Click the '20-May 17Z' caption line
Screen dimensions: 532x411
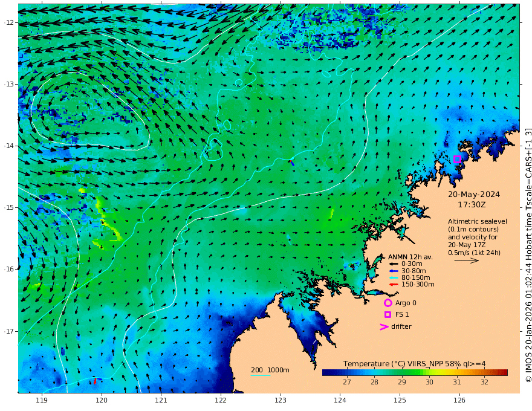467,245
